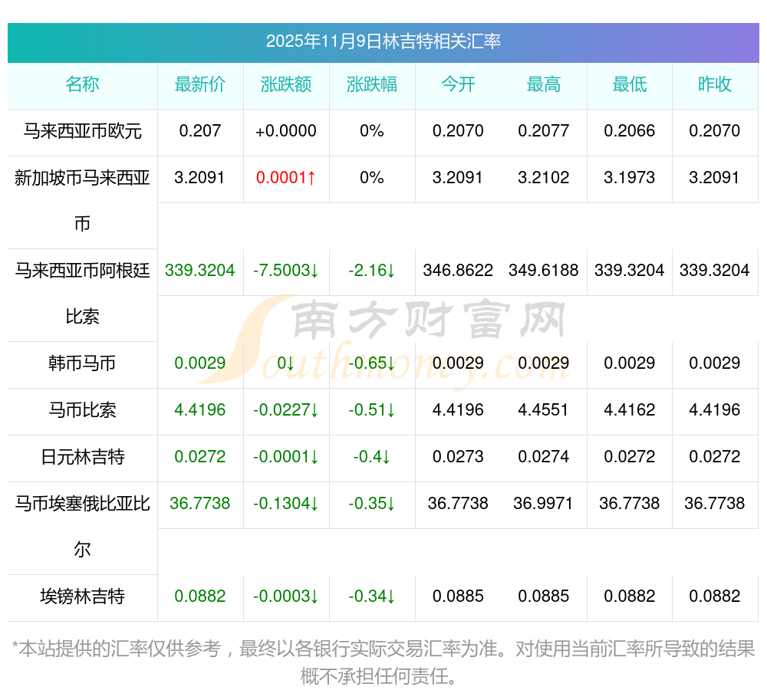767x700 pixels.
Task: Click the 今开 column header
Action: (458, 84)
